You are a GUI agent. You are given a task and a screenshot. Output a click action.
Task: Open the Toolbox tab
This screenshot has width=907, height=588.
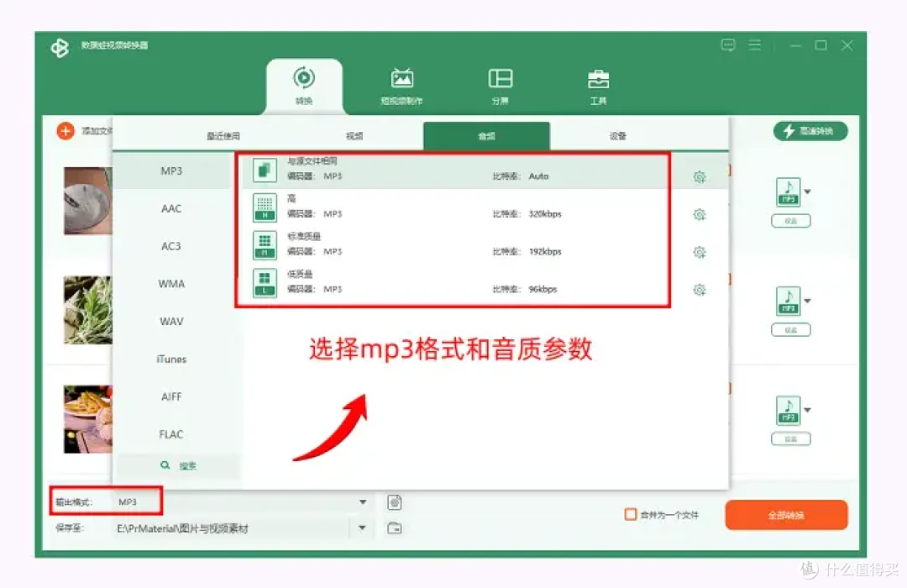(x=598, y=86)
